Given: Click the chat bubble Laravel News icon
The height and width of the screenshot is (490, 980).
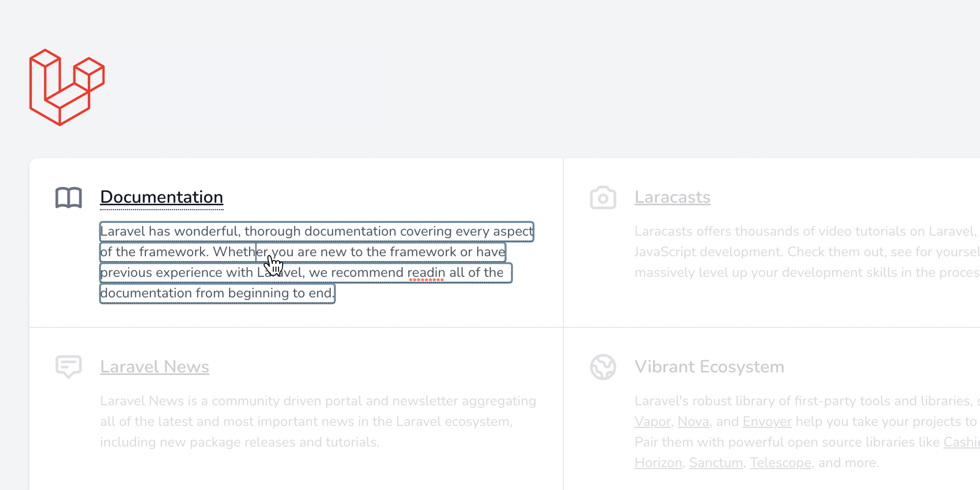Looking at the screenshot, I should [x=69, y=367].
